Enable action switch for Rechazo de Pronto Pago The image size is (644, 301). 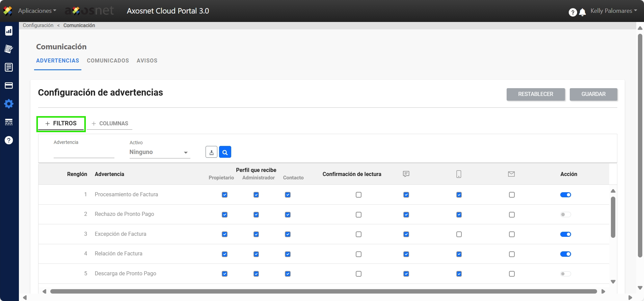(565, 215)
